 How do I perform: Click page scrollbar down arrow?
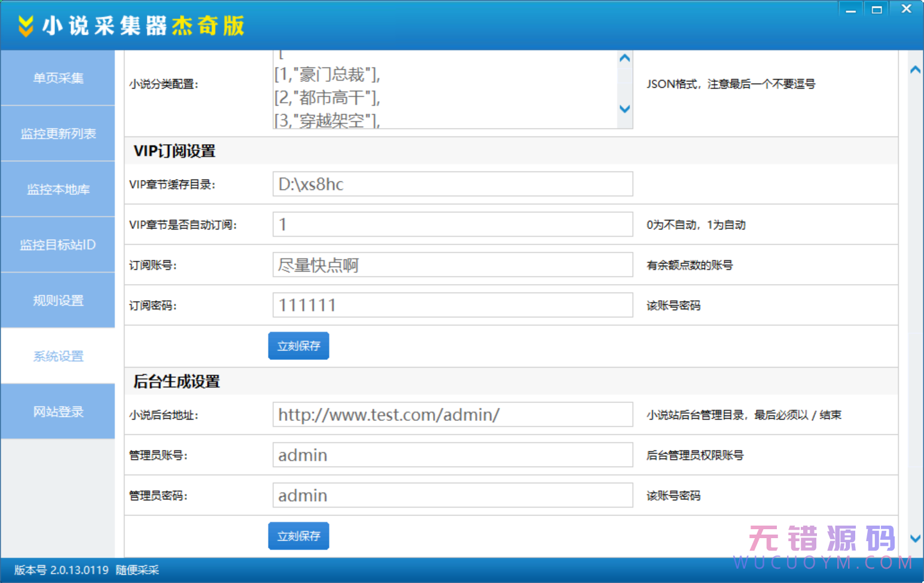click(915, 538)
